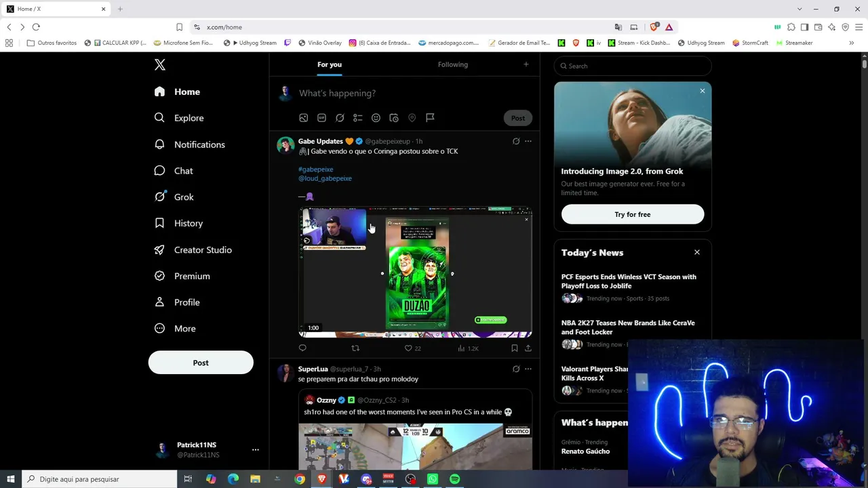Open Grok from the sidebar
The image size is (868, 488).
pyautogui.click(x=174, y=197)
